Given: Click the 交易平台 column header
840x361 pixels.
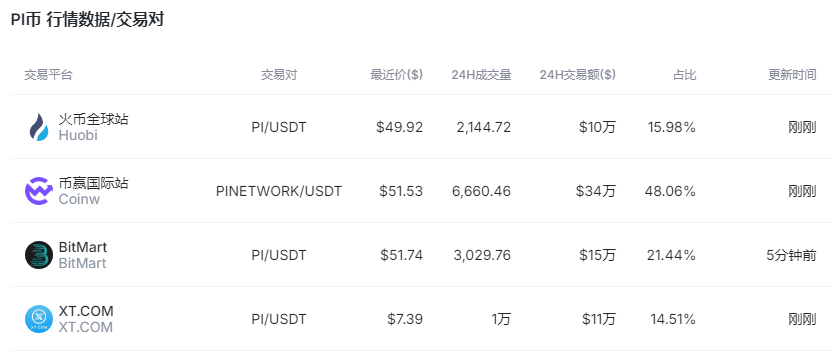Looking at the screenshot, I should [x=48, y=74].
